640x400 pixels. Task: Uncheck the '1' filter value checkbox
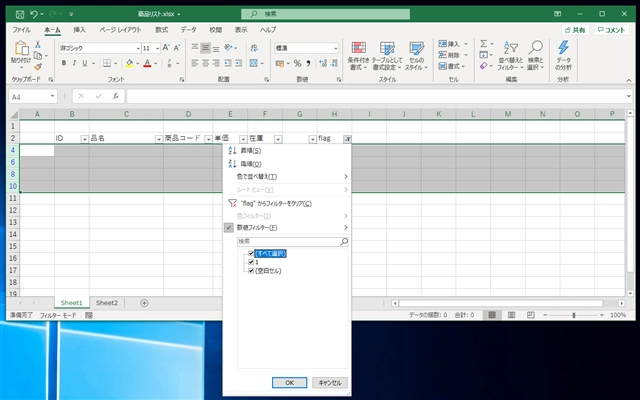(x=251, y=262)
